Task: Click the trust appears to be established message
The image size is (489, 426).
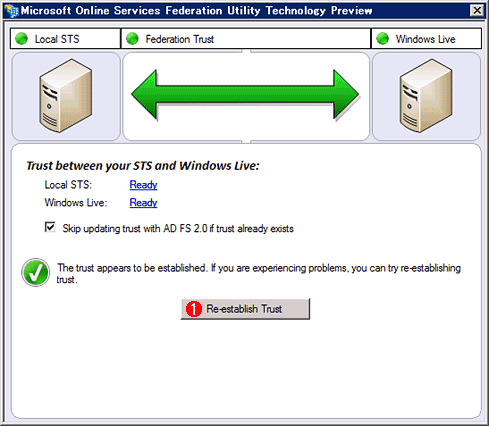Action: pos(259,273)
